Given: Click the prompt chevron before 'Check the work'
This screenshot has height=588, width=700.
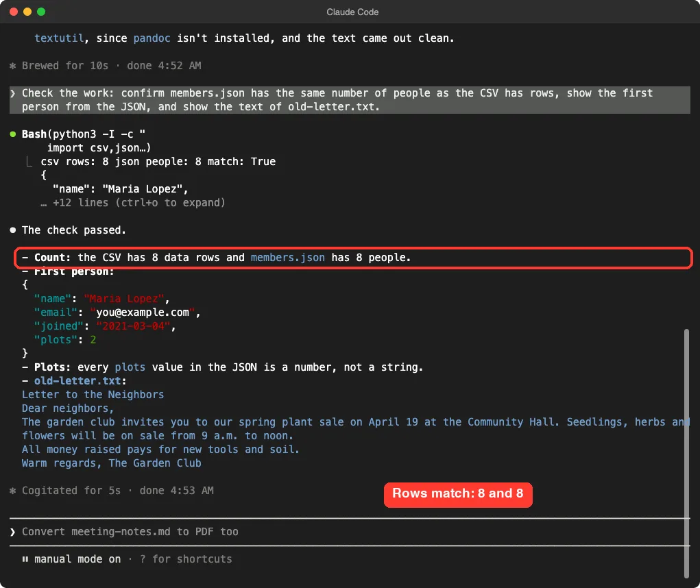Looking at the screenshot, I should tap(13, 93).
